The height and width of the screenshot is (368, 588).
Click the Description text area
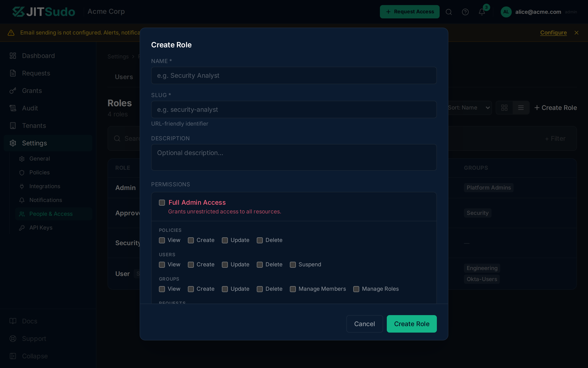(x=294, y=157)
